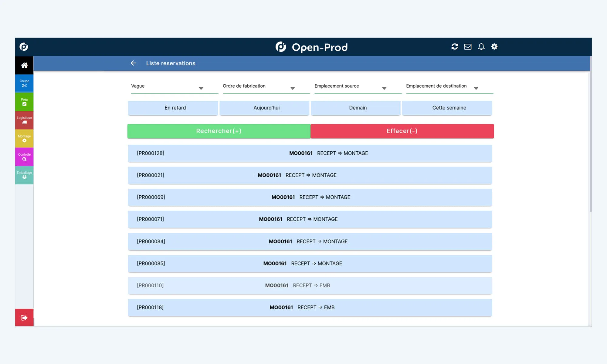Click the red logout icon
607x364 pixels.
[x=24, y=318]
